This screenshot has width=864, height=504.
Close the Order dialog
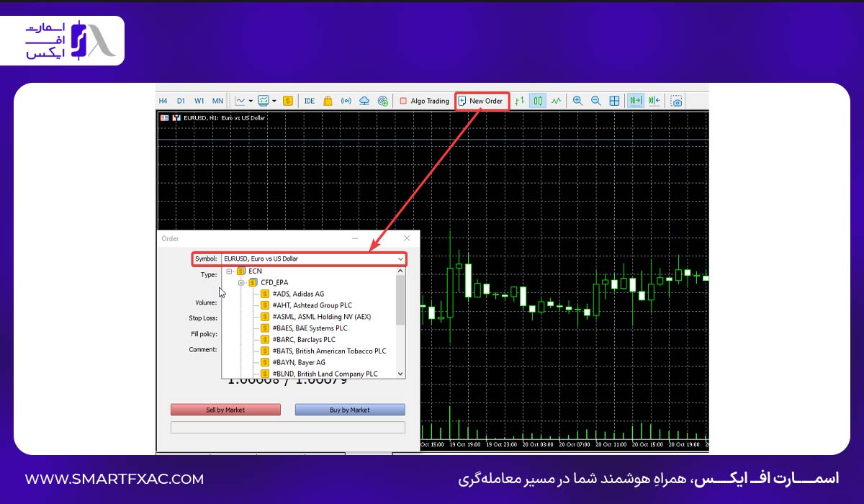(407, 238)
